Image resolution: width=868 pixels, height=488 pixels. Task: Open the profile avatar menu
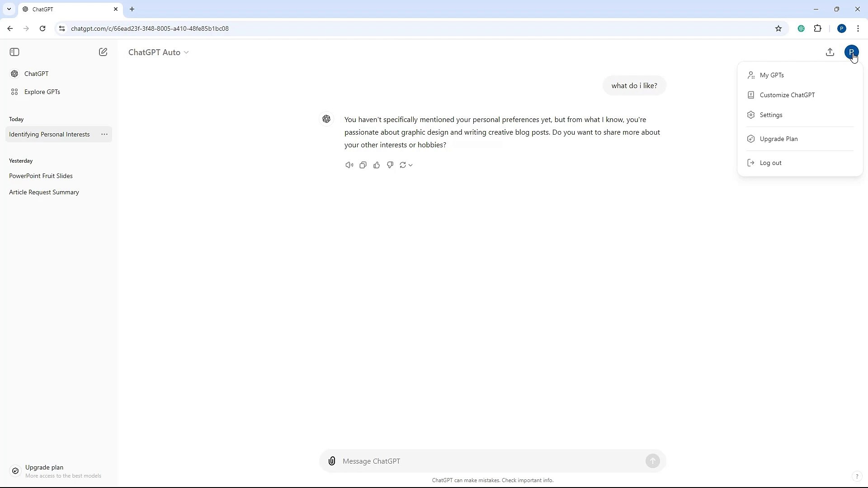pos(852,52)
